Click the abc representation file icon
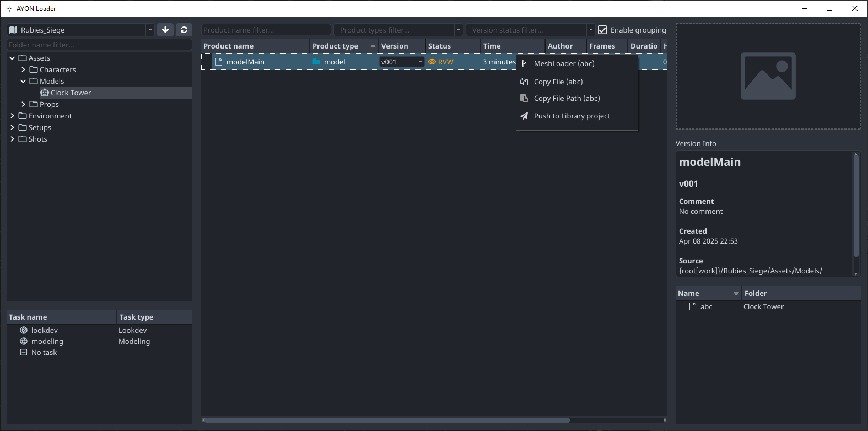The width and height of the screenshot is (868, 431). point(693,306)
